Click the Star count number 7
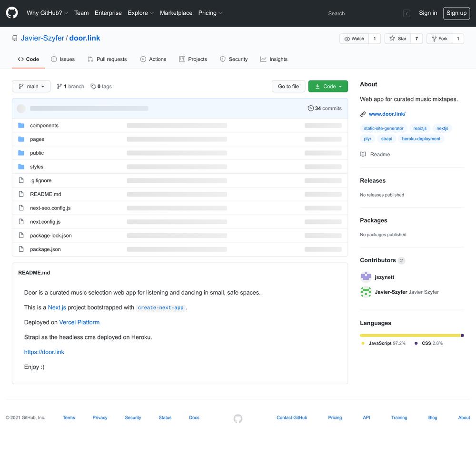 [417, 39]
